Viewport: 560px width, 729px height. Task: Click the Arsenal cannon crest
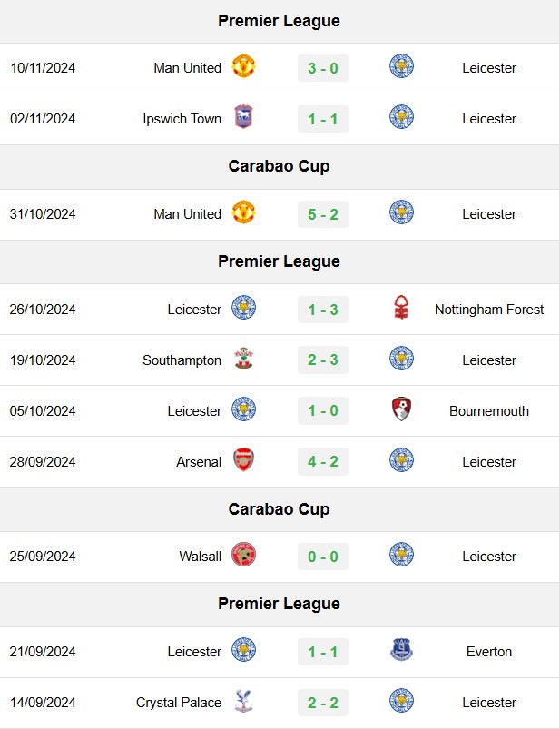point(243,459)
